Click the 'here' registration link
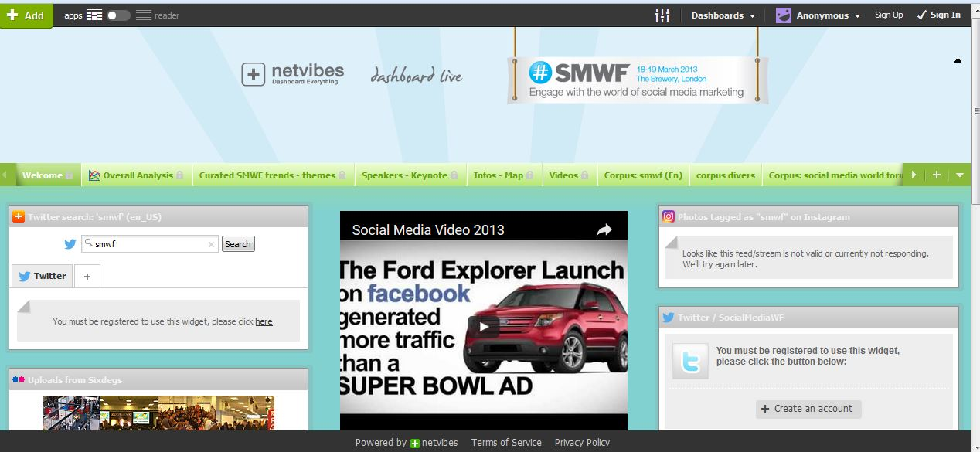This screenshot has width=980, height=452. pyautogui.click(x=264, y=321)
